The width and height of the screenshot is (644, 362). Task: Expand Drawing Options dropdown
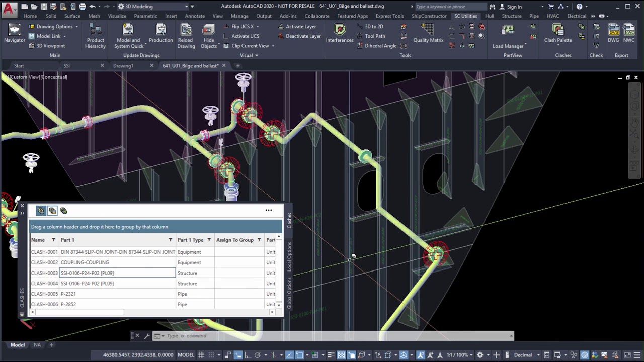click(77, 27)
